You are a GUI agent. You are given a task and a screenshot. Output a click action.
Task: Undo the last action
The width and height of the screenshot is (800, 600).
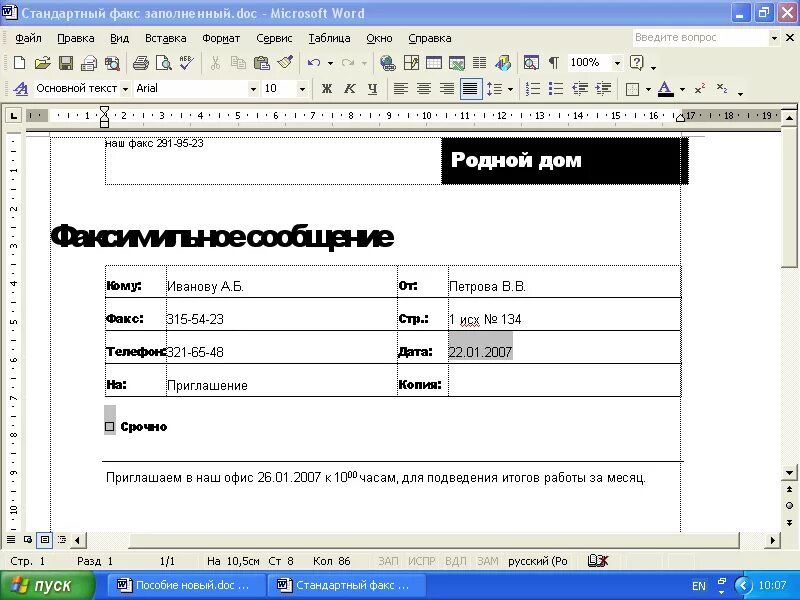click(x=313, y=63)
